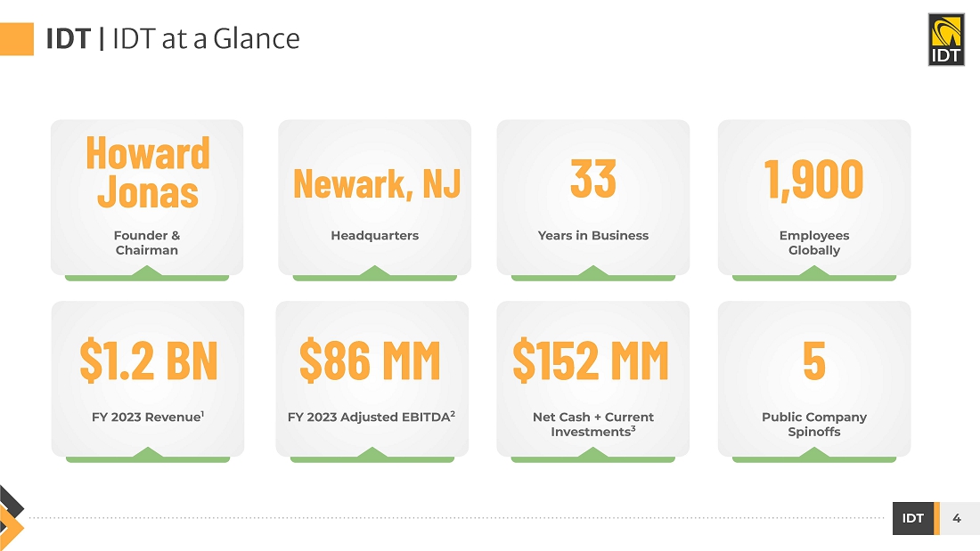This screenshot has height=551, width=980.
Task: Select the "33" Years in Business figure
Action: pos(592,178)
